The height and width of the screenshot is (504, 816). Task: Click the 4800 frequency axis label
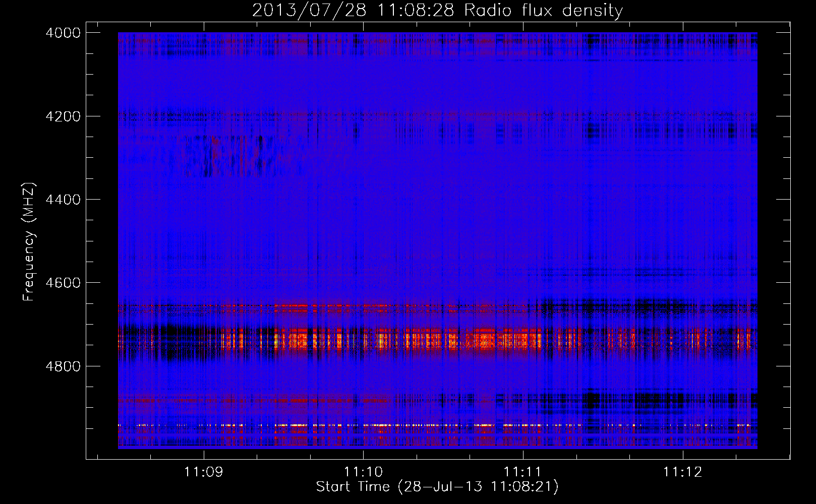[x=63, y=366]
